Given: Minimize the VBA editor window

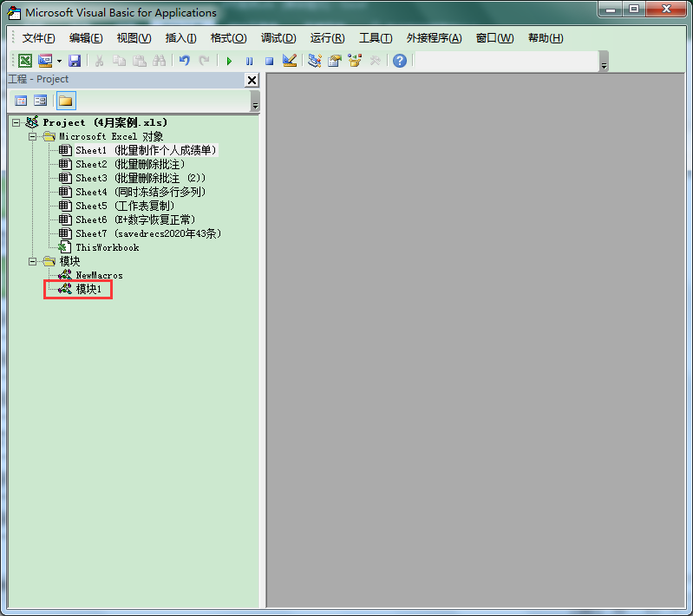Looking at the screenshot, I should (x=611, y=9).
